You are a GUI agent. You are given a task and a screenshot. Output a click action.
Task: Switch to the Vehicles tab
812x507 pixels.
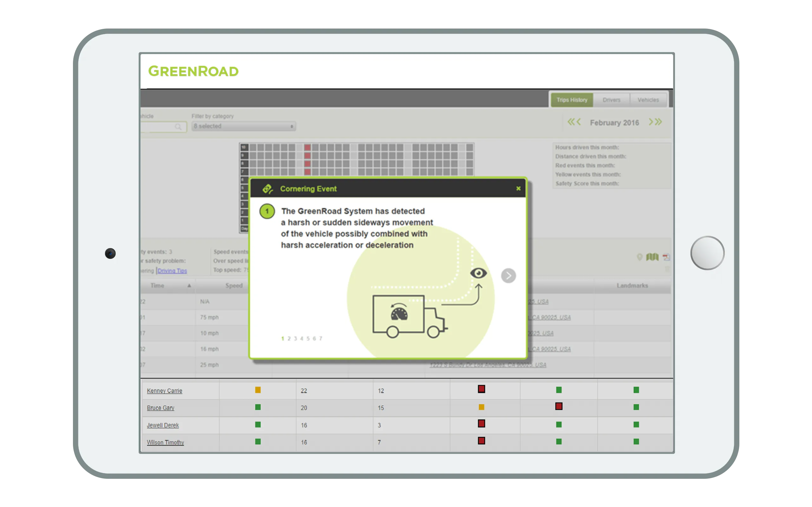pos(648,100)
